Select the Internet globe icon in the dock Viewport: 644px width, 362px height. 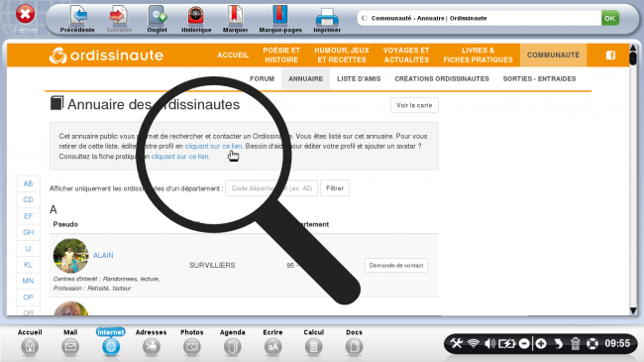click(x=111, y=347)
